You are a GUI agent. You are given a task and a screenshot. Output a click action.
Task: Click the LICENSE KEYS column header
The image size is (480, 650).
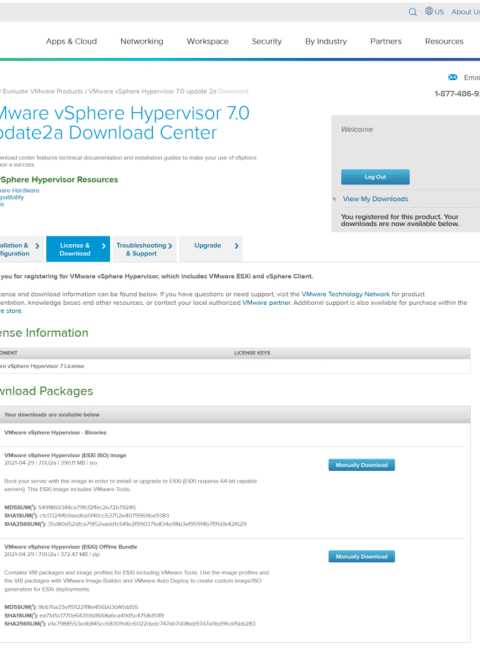click(x=252, y=353)
